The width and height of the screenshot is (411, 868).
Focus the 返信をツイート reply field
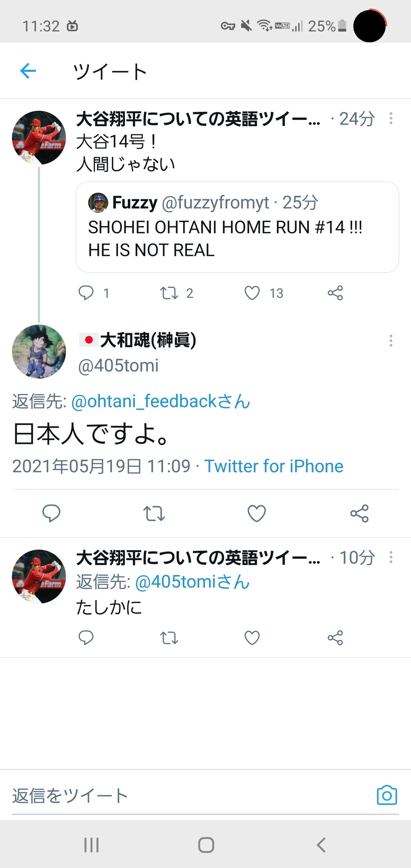pyautogui.click(x=192, y=795)
